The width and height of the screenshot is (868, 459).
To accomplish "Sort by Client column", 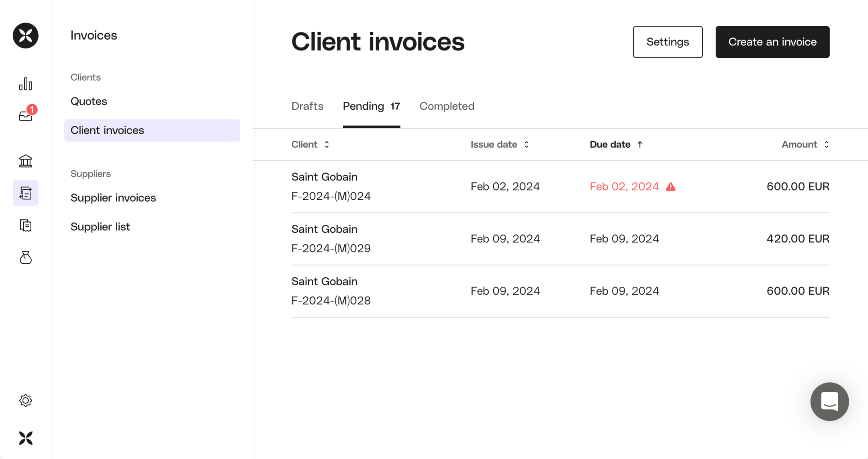I will pos(310,144).
